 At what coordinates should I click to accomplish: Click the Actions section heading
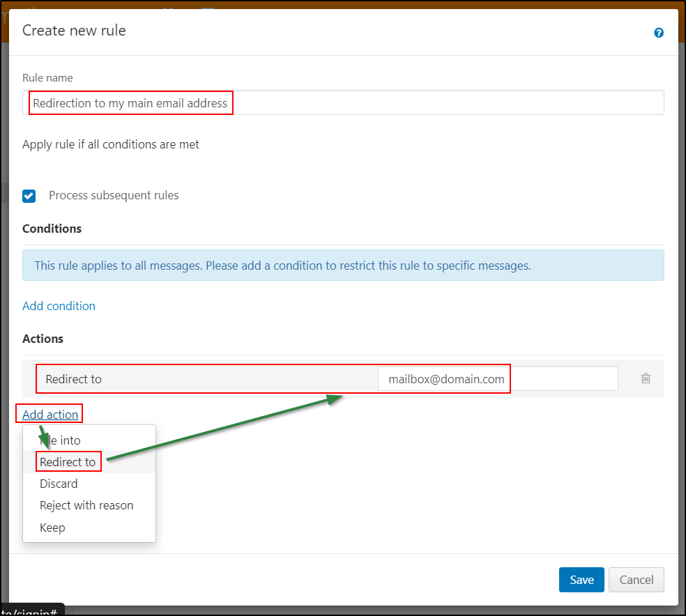[43, 339]
